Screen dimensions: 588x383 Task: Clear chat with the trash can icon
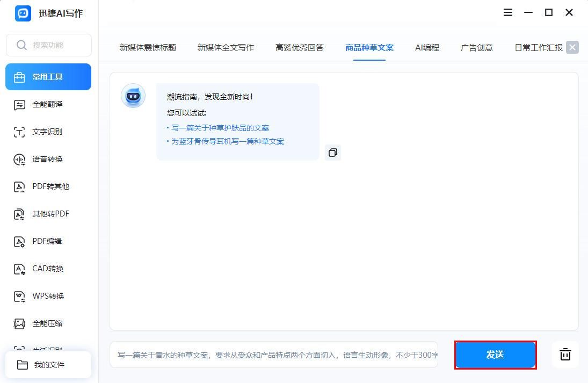565,355
